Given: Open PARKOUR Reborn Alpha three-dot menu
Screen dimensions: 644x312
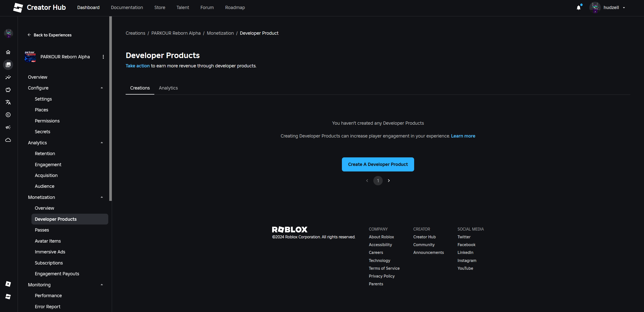Looking at the screenshot, I should [x=103, y=57].
